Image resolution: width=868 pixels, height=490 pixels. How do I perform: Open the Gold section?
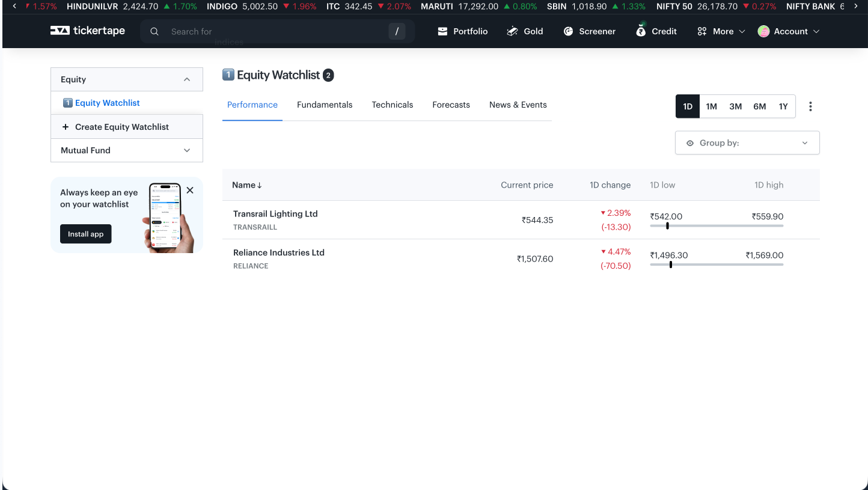(525, 31)
